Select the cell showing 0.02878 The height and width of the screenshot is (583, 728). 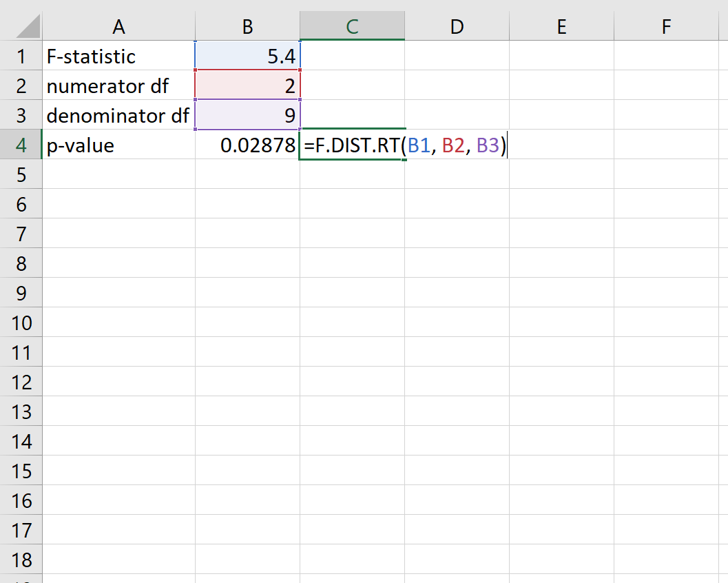(x=248, y=145)
